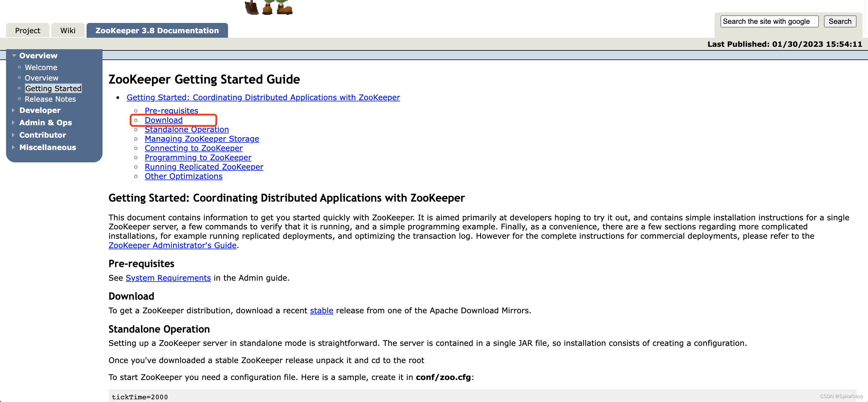The image size is (868, 402).
Task: Click the ZooKeeper logo image at top
Action: [269, 7]
